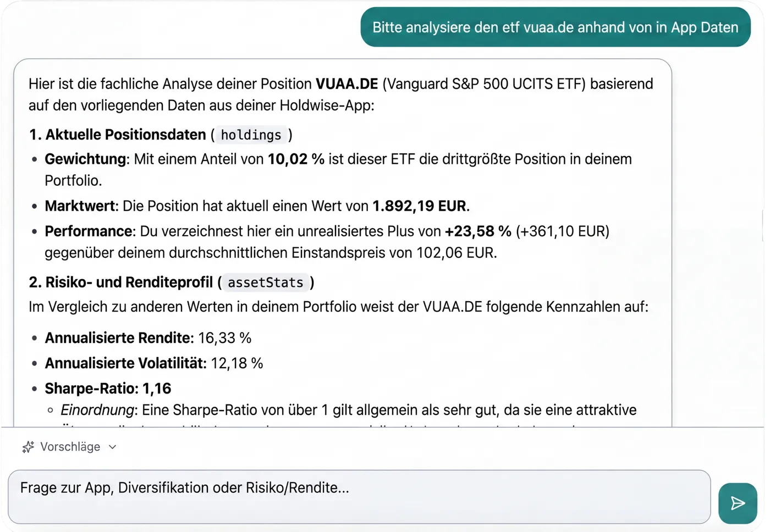
Task: Click the 'Marktwert' bullet label
Action: (x=80, y=206)
